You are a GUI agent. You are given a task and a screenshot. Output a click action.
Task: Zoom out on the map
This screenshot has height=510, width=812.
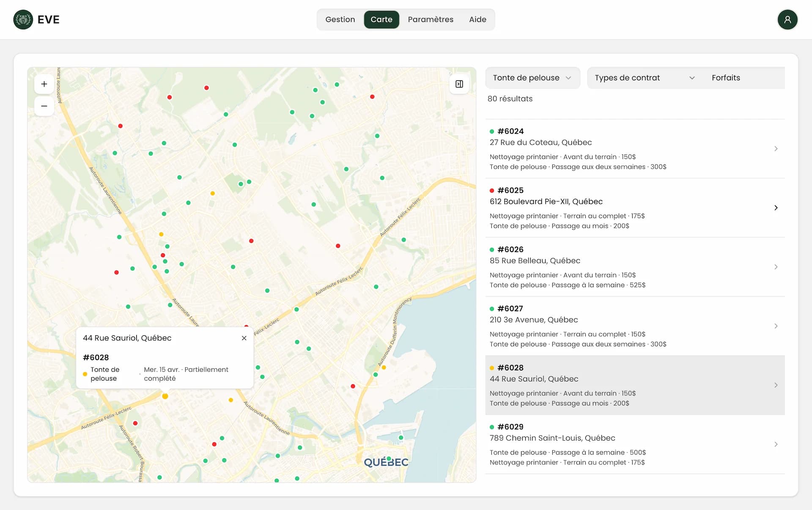tap(44, 106)
